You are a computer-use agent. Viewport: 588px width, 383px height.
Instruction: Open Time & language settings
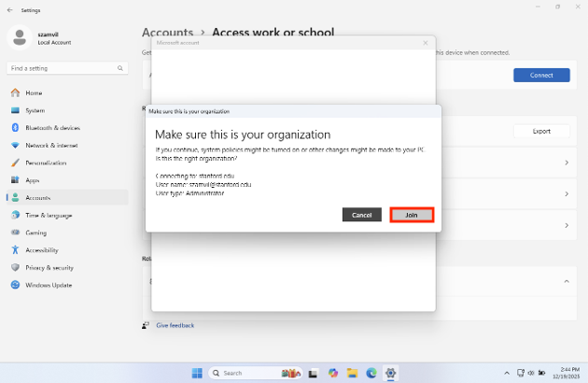67,215
